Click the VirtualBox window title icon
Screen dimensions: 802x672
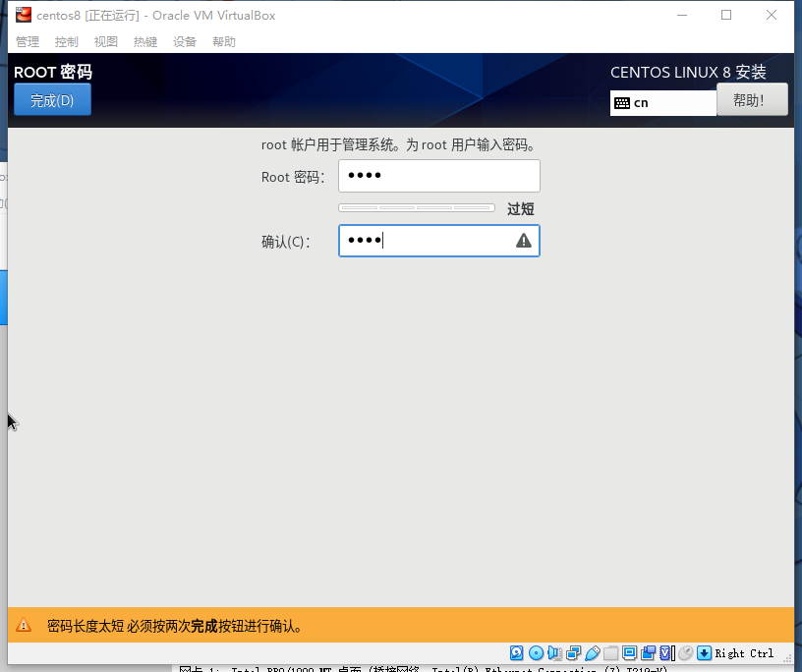click(23, 16)
